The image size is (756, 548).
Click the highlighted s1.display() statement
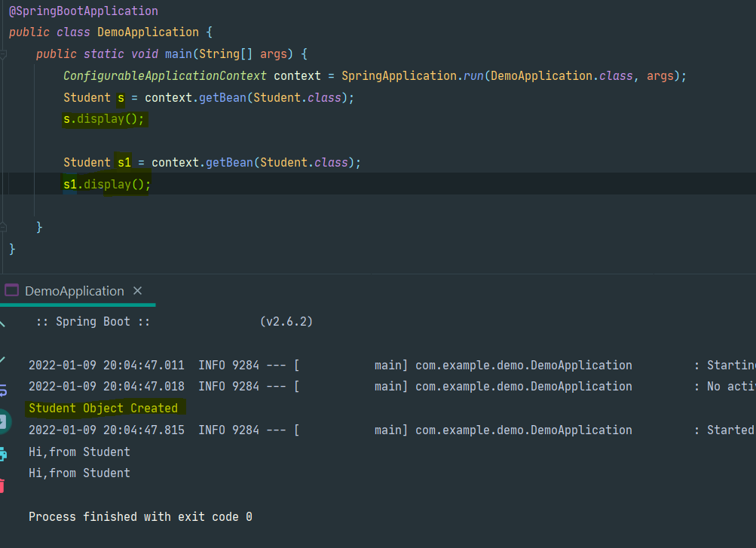(x=107, y=185)
